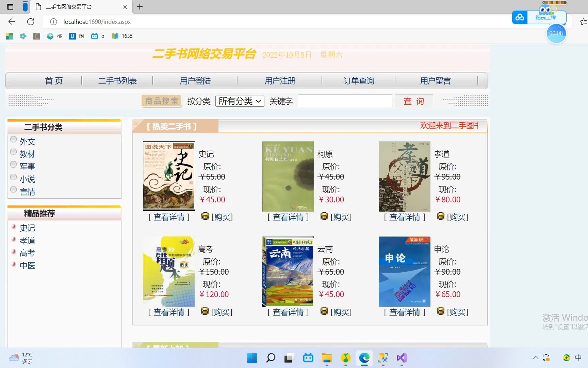Click the browser address bar URL

click(x=97, y=22)
